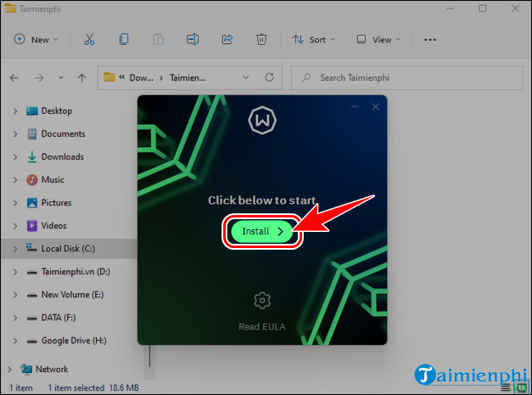Click the Pictures icon in sidebar
This screenshot has height=395, width=532.
32,203
